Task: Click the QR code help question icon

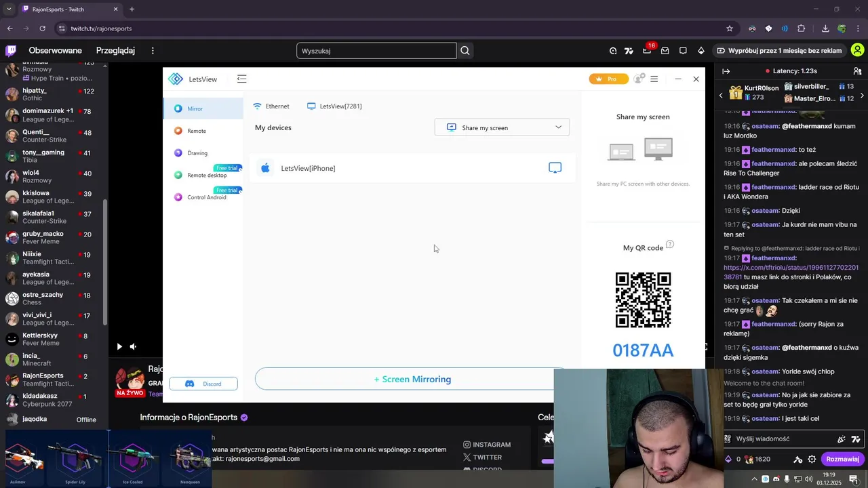Action: pyautogui.click(x=670, y=244)
